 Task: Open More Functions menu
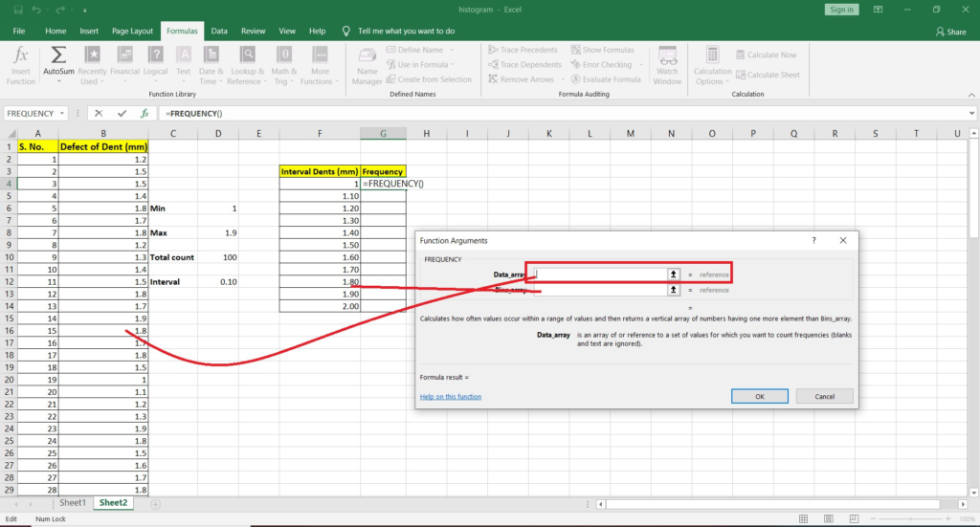pyautogui.click(x=320, y=65)
